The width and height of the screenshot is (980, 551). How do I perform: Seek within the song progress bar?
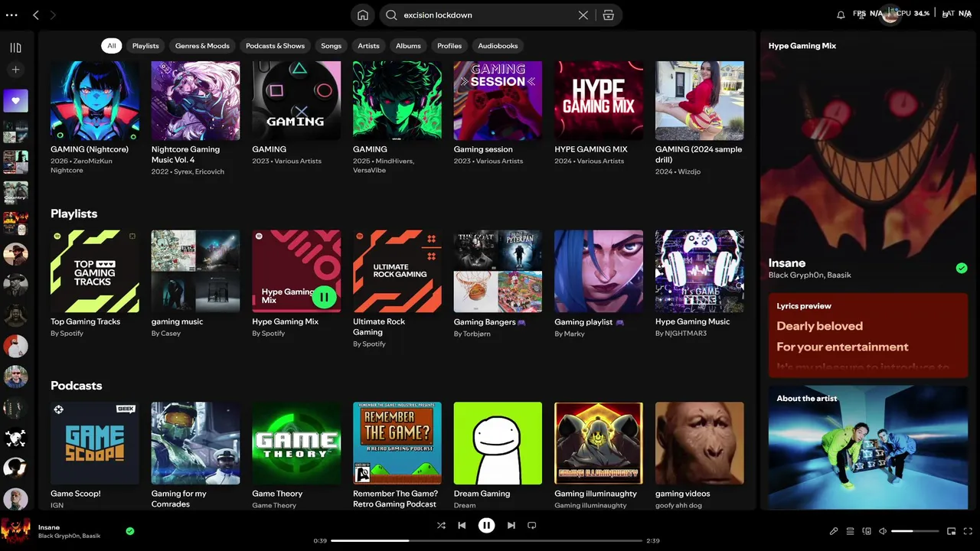(x=486, y=540)
